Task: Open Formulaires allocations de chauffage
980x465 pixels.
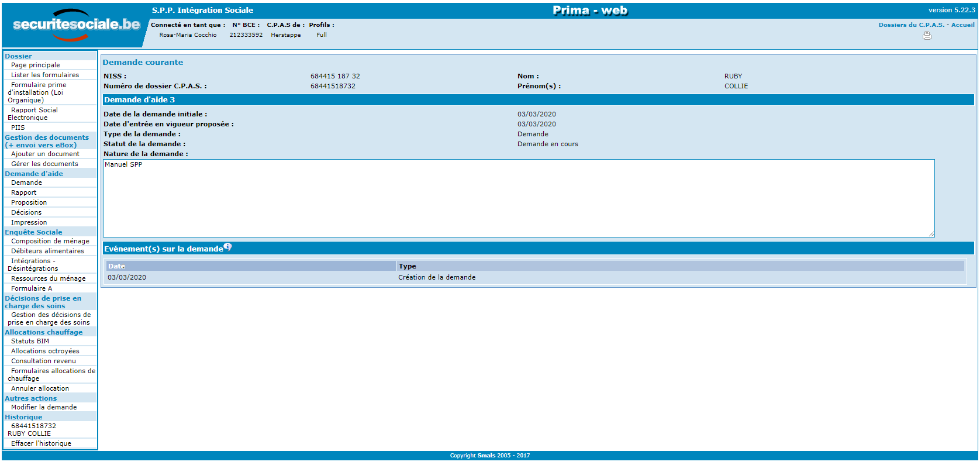Action: tap(51, 374)
